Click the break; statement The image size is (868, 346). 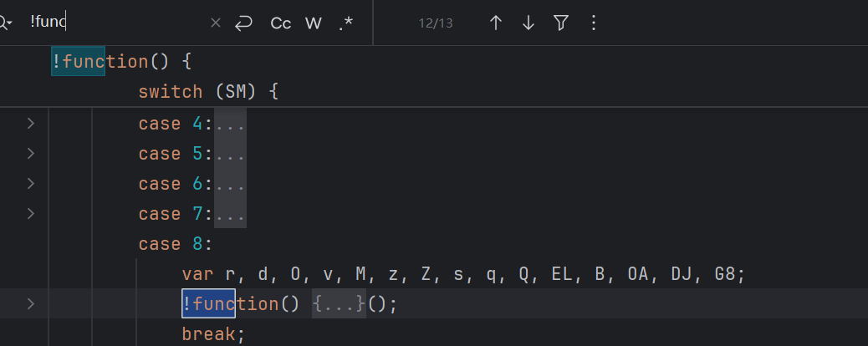(x=213, y=333)
